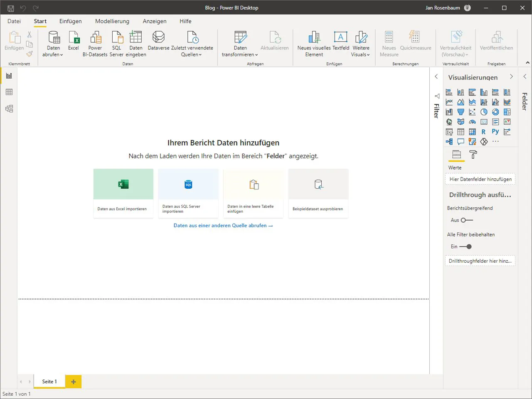Click the Dataverse ribbon button

pyautogui.click(x=158, y=41)
